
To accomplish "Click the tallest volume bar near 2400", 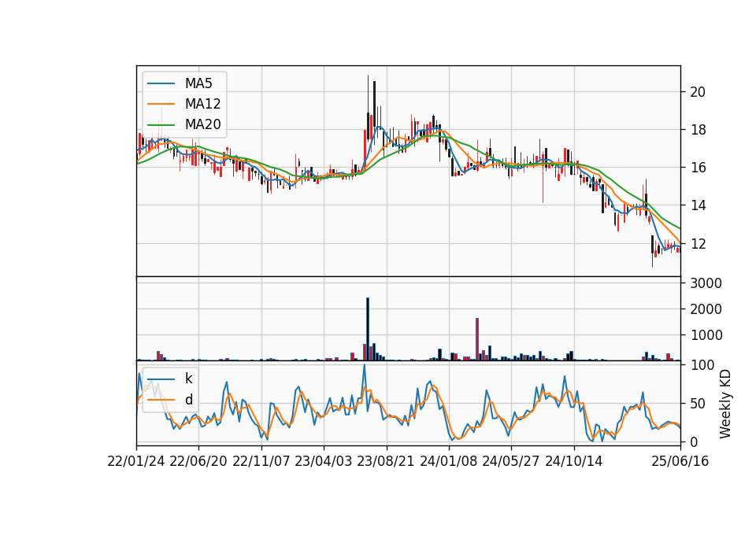I will (368, 329).
